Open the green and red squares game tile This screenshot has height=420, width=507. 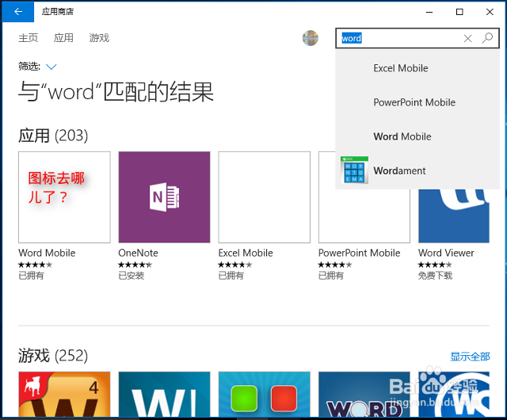(x=264, y=394)
